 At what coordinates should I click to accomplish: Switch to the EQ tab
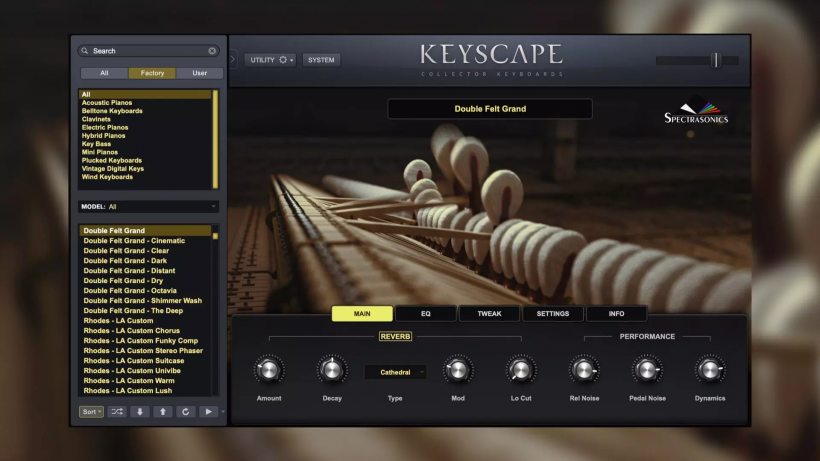pyautogui.click(x=425, y=314)
